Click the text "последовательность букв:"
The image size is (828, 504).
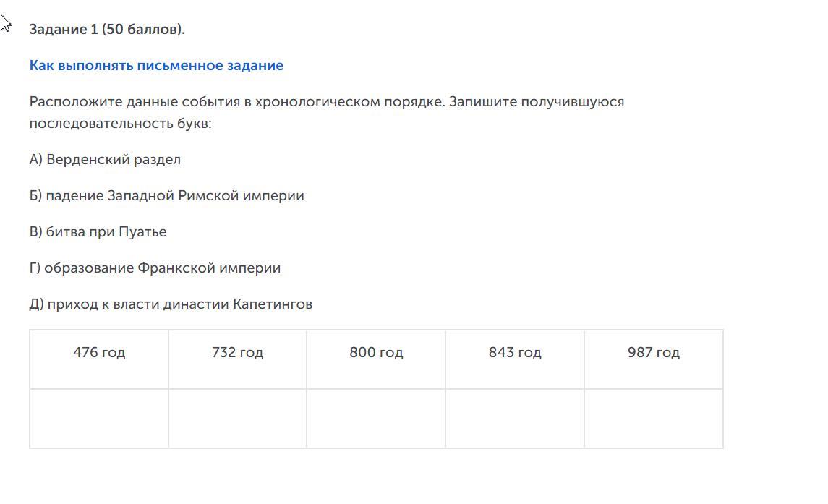click(x=120, y=124)
